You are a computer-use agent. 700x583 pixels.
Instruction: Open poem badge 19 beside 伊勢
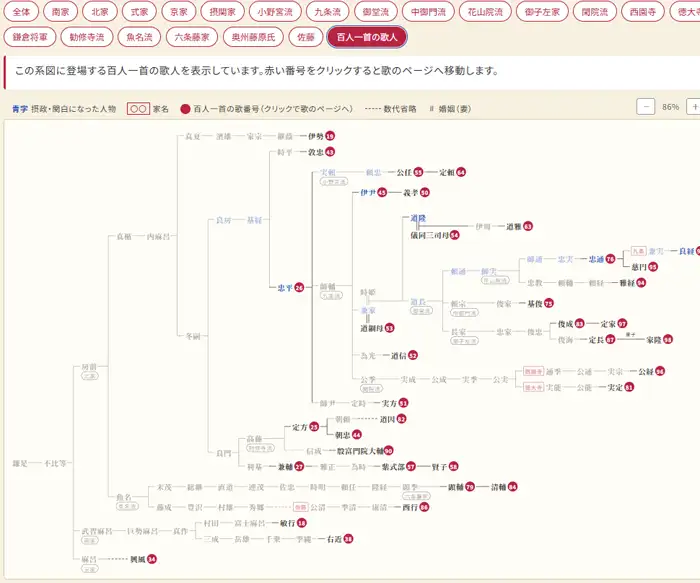point(330,136)
